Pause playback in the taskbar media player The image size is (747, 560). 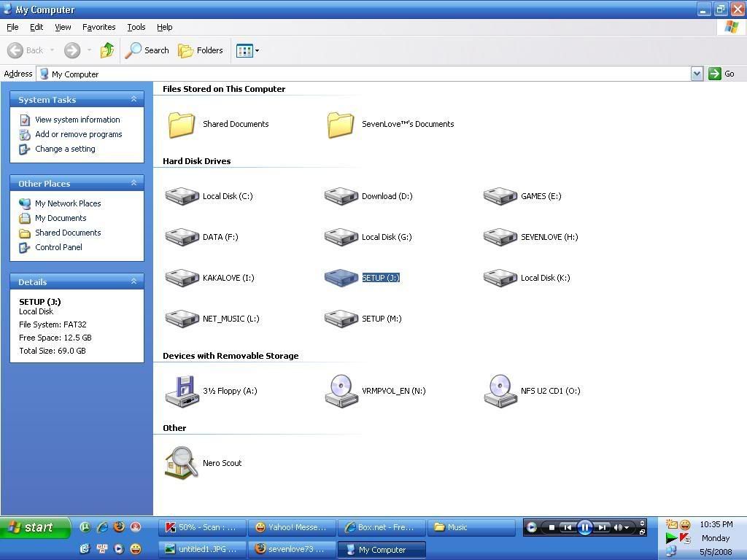click(x=584, y=527)
